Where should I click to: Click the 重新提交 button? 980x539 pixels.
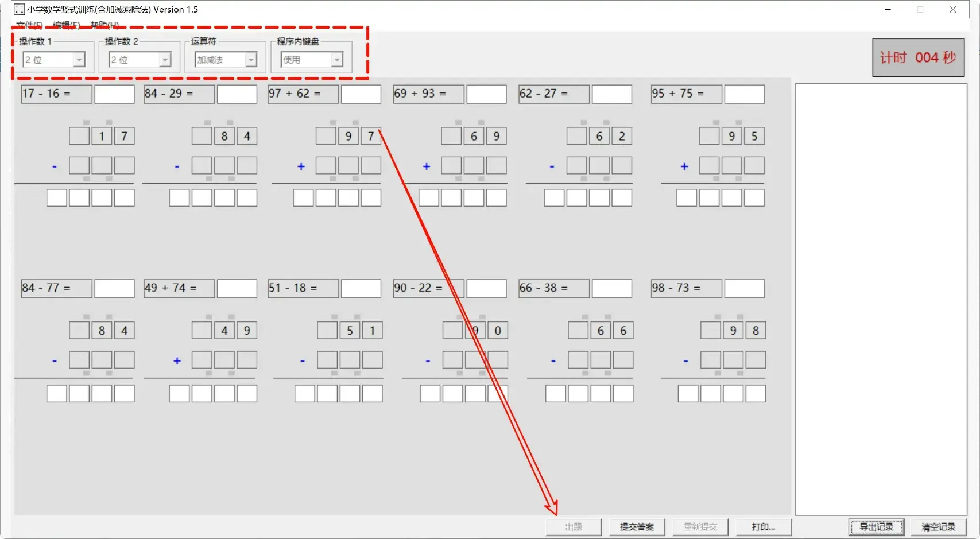[700, 526]
